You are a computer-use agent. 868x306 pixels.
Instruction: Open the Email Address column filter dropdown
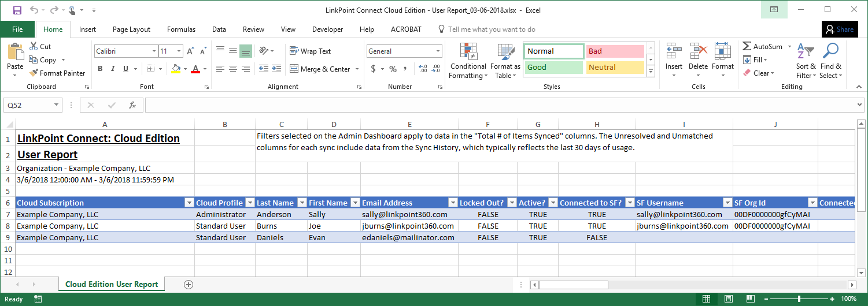[x=452, y=203]
